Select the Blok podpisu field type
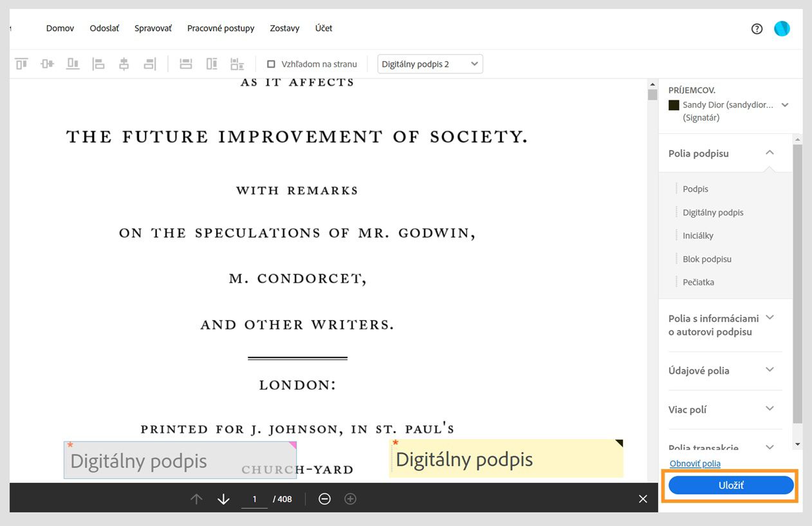Image resolution: width=812 pixels, height=526 pixels. click(x=707, y=259)
